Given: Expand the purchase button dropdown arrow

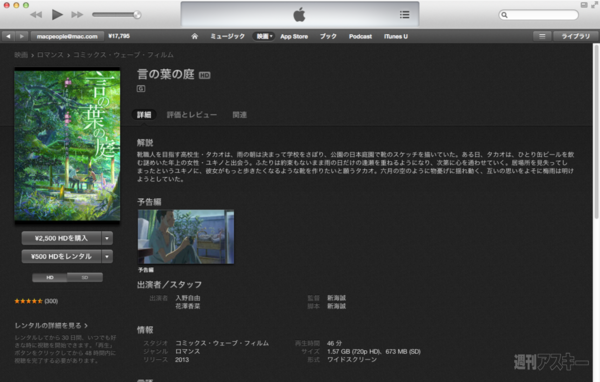Looking at the screenshot, I should (107, 238).
